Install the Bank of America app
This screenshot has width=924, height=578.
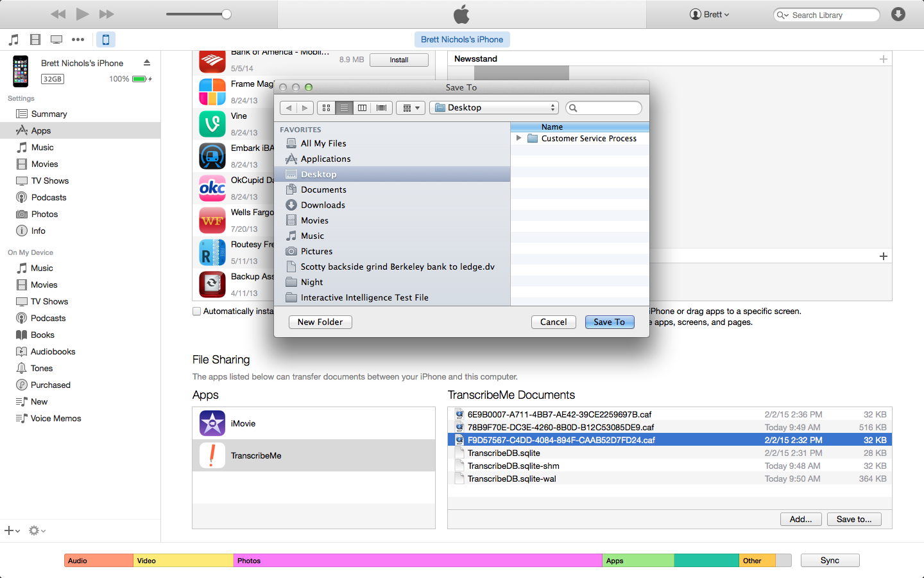(398, 60)
